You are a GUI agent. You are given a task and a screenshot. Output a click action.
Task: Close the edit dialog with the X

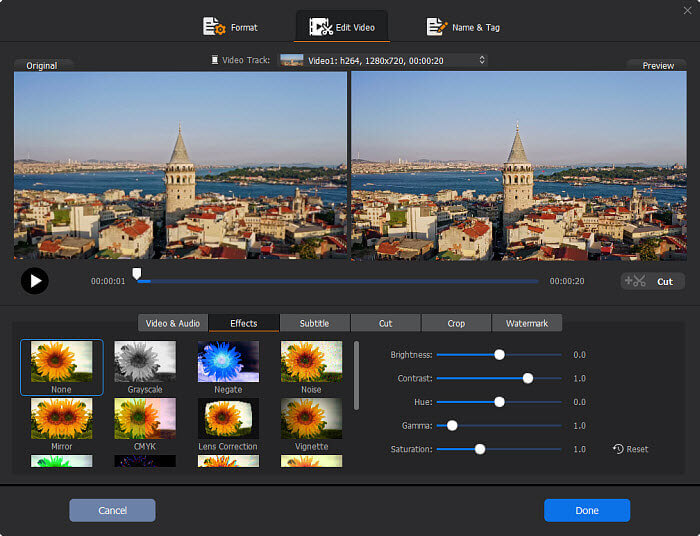coord(687,10)
